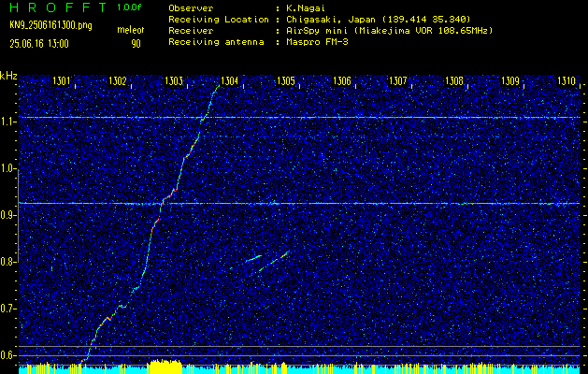Select the date stamp 25.06.16 13:00

coord(39,44)
